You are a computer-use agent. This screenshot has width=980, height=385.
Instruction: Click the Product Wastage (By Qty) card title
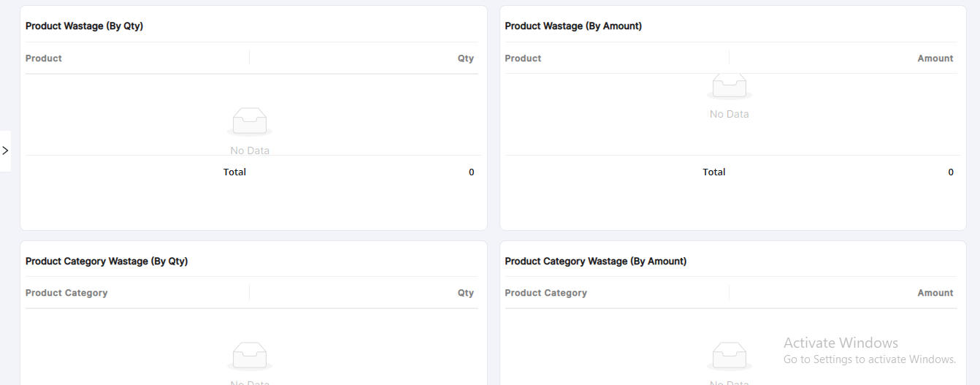tap(84, 26)
